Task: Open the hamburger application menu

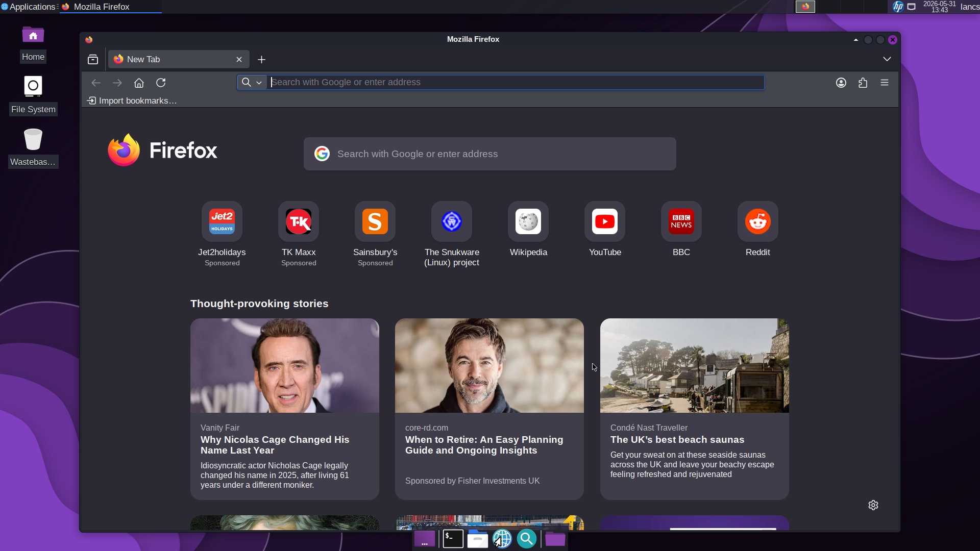Action: pyautogui.click(x=885, y=83)
